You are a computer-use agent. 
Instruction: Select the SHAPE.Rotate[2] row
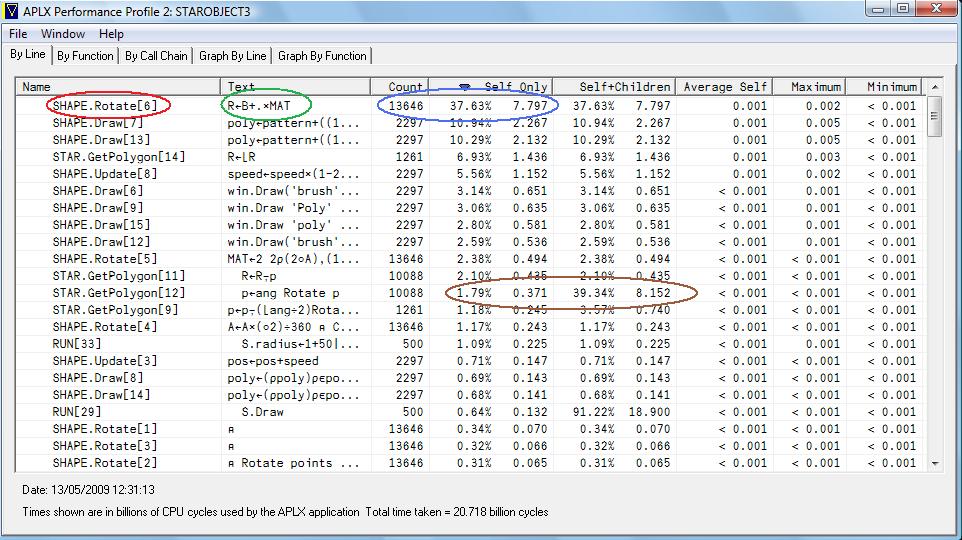pyautogui.click(x=471, y=463)
